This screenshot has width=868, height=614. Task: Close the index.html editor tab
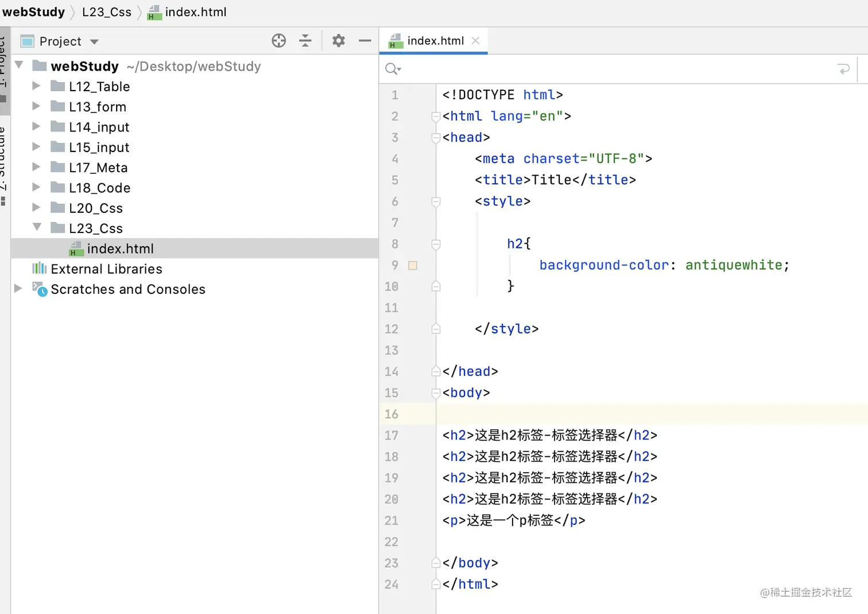[475, 41]
